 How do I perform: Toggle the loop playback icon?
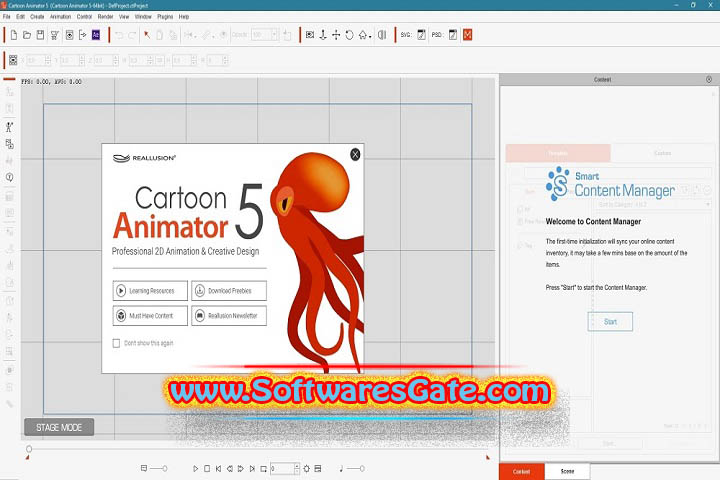(x=264, y=469)
